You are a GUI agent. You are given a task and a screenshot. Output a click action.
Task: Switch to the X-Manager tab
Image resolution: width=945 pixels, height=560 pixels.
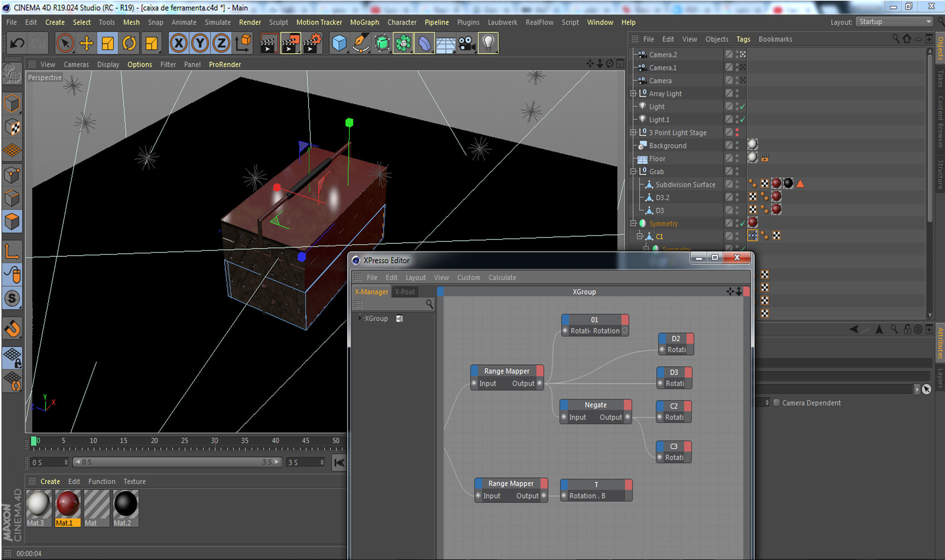[371, 292]
